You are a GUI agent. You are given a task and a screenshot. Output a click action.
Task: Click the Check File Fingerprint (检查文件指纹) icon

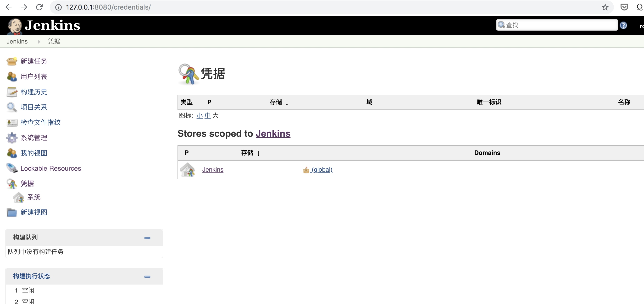point(11,122)
